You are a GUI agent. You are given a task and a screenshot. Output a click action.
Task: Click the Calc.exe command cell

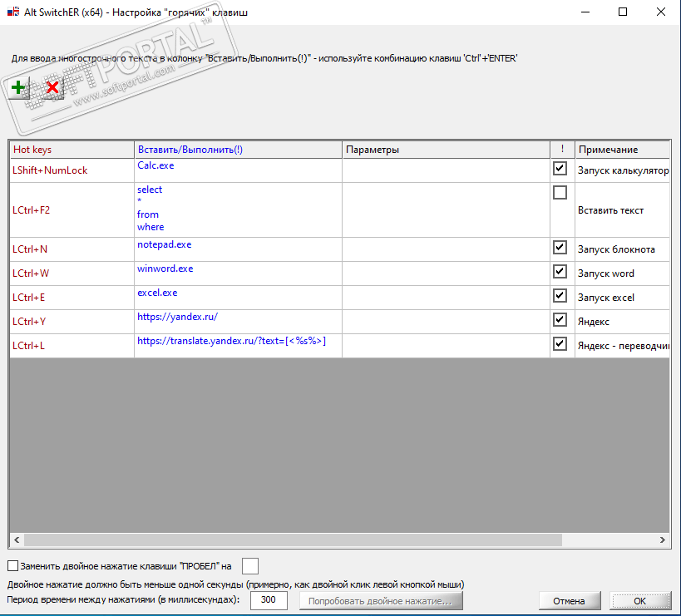238,170
